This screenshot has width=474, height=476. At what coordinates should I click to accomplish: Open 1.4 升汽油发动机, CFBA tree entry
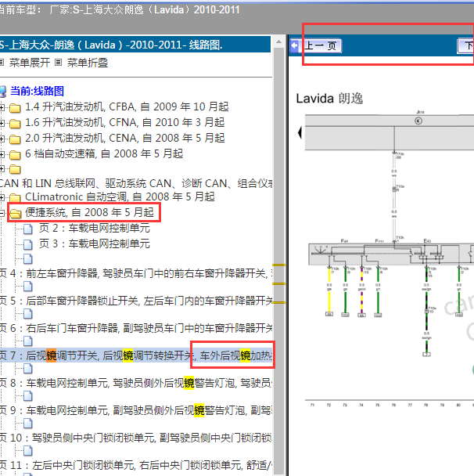pyautogui.click(x=127, y=106)
